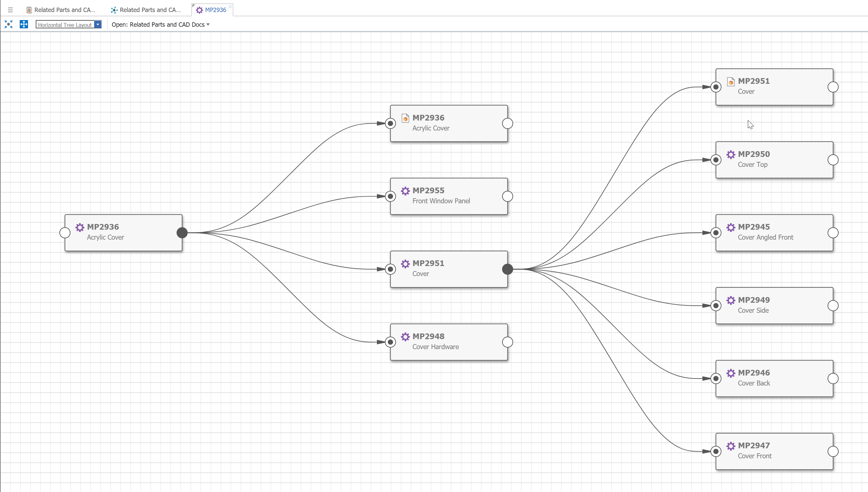Viewport: 868px width, 492px height.
Task: Open the Horizontal Tree Layout dropdown
Action: coord(97,25)
